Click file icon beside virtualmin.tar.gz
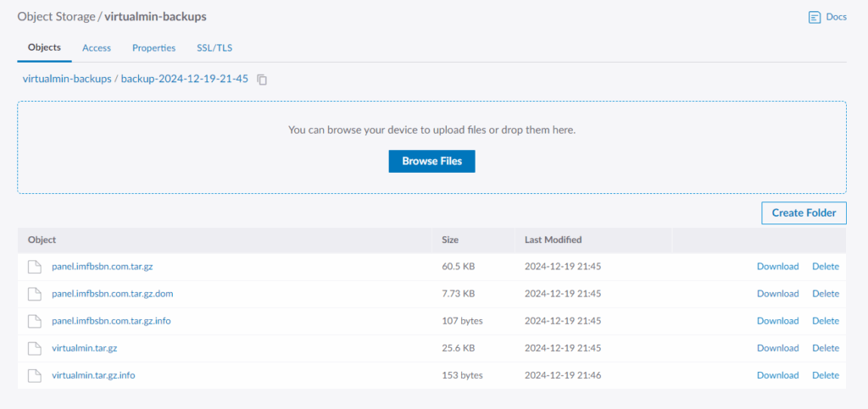 coord(34,348)
